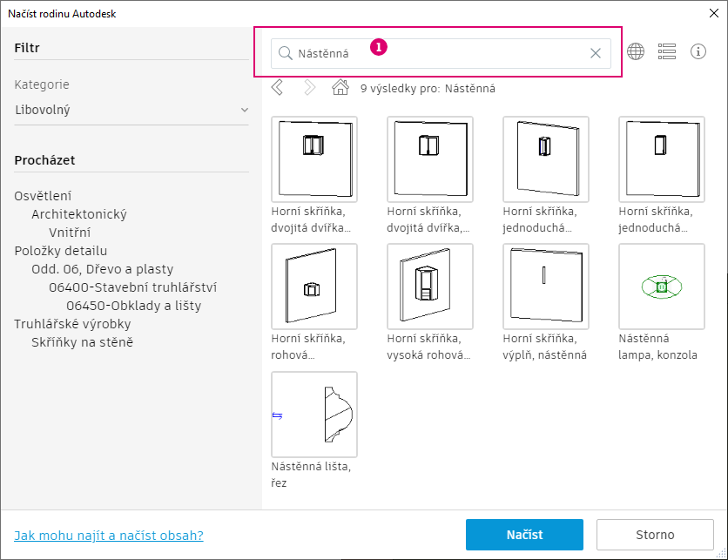
Task: Open the Kategorie dropdown
Action: 131,110
